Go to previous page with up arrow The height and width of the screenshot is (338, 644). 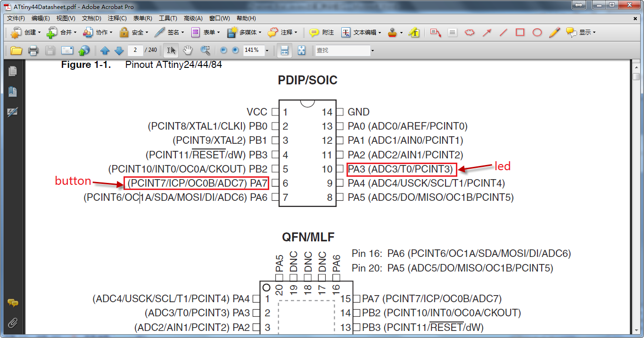coord(105,50)
